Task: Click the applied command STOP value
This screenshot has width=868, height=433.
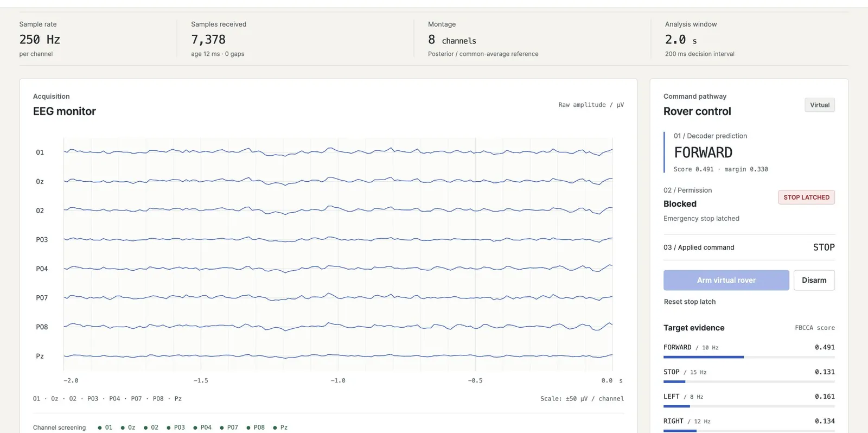Action: pyautogui.click(x=824, y=247)
